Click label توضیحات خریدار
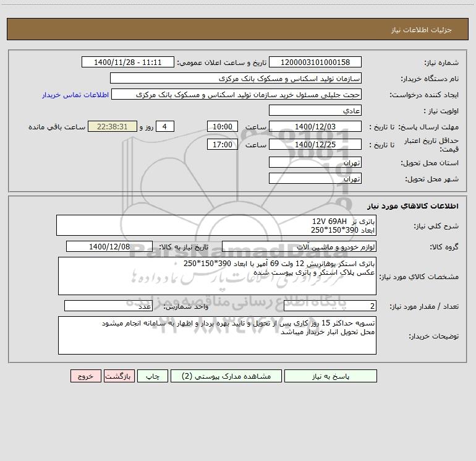This screenshot has width=476, height=461. (434, 336)
